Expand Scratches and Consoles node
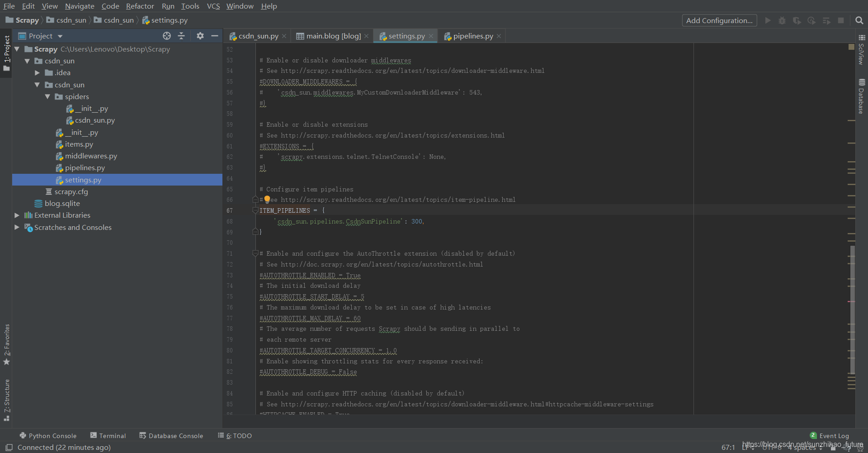The width and height of the screenshot is (868, 453). coord(17,227)
